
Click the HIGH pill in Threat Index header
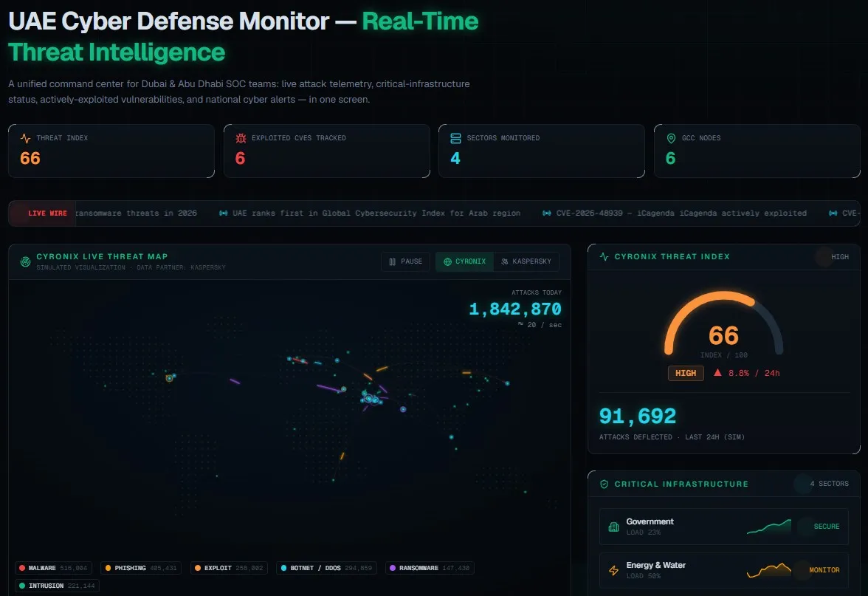coord(839,257)
